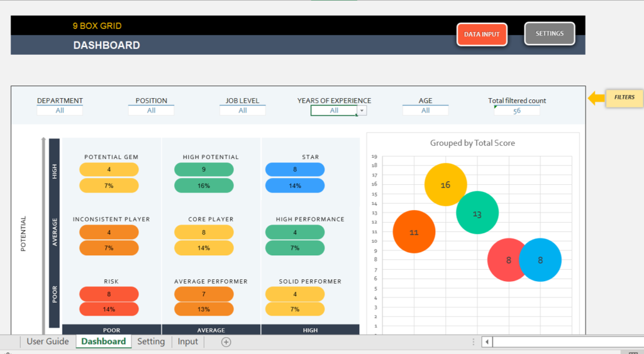Click the Core Player count pill 8

click(204, 232)
